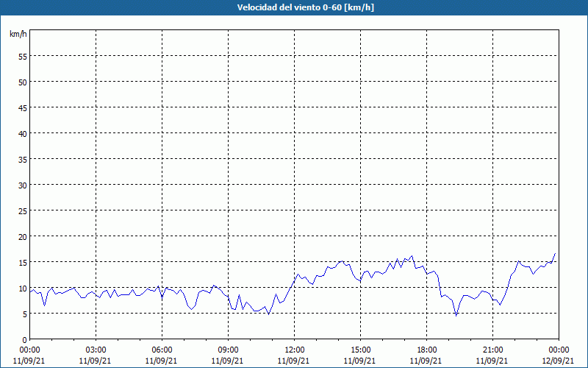Select the 45 value on the y-axis
This screenshot has height=368, width=588.
tap(23, 107)
